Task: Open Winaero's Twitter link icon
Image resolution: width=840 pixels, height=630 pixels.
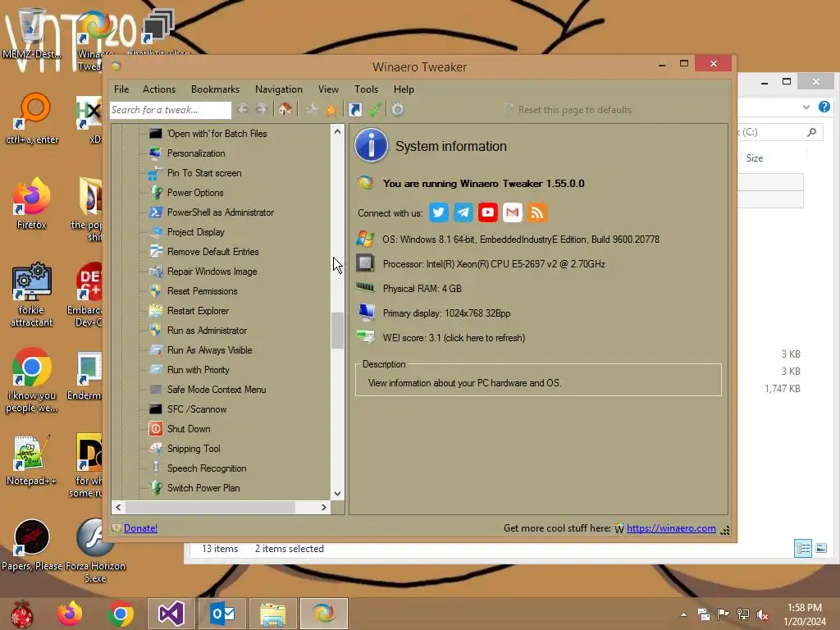Action: point(439,212)
